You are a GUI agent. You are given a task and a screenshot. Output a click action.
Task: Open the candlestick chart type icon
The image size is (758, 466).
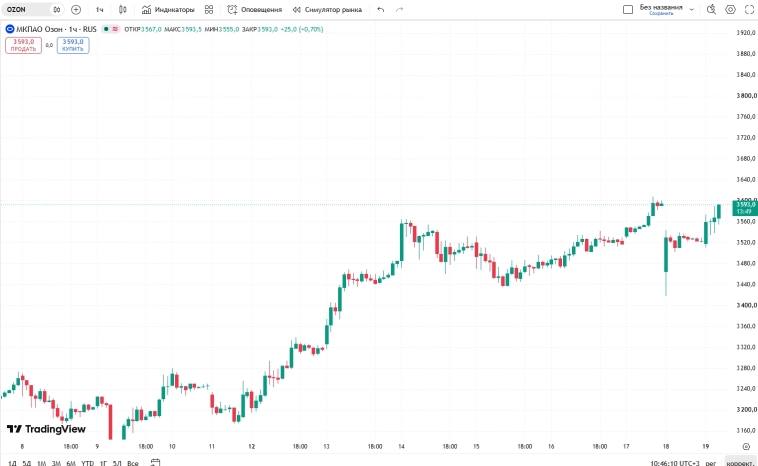click(123, 10)
